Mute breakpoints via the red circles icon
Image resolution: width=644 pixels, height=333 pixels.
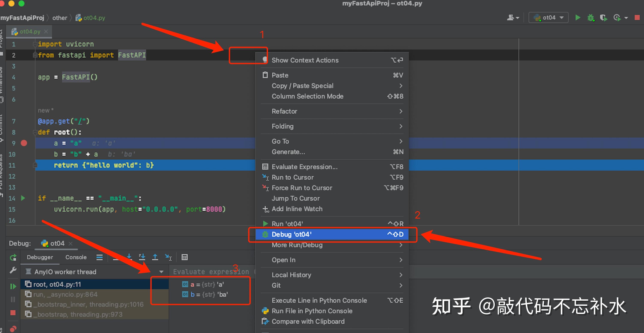[14, 329]
